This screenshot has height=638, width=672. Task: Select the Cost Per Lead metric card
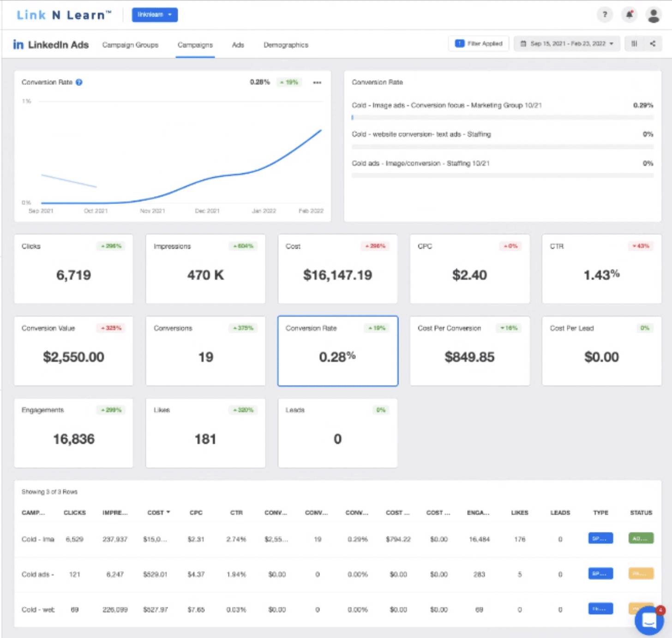click(601, 351)
